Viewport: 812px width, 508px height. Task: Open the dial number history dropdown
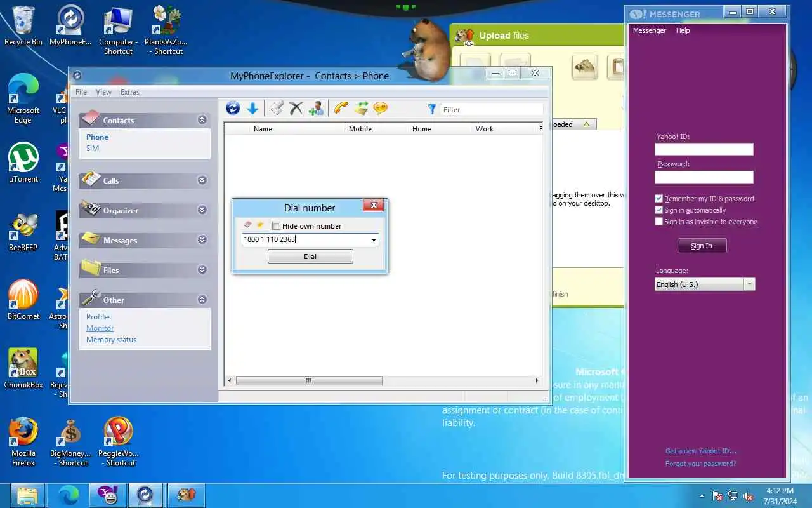pyautogui.click(x=374, y=239)
